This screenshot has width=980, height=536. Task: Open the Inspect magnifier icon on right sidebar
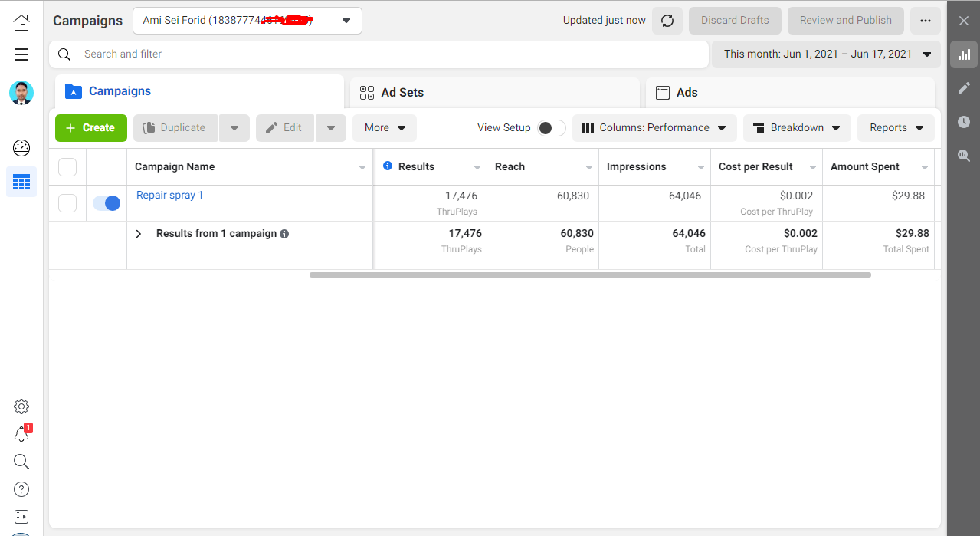click(963, 155)
